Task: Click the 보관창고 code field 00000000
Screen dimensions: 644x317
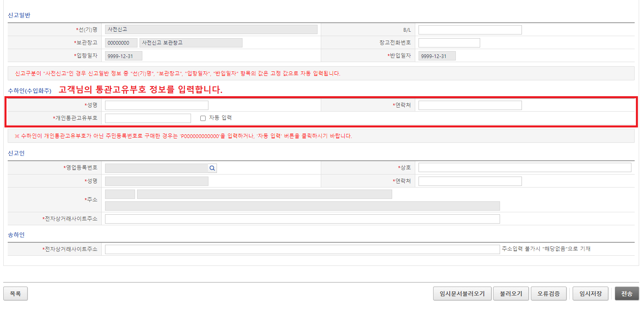Action: click(x=121, y=43)
